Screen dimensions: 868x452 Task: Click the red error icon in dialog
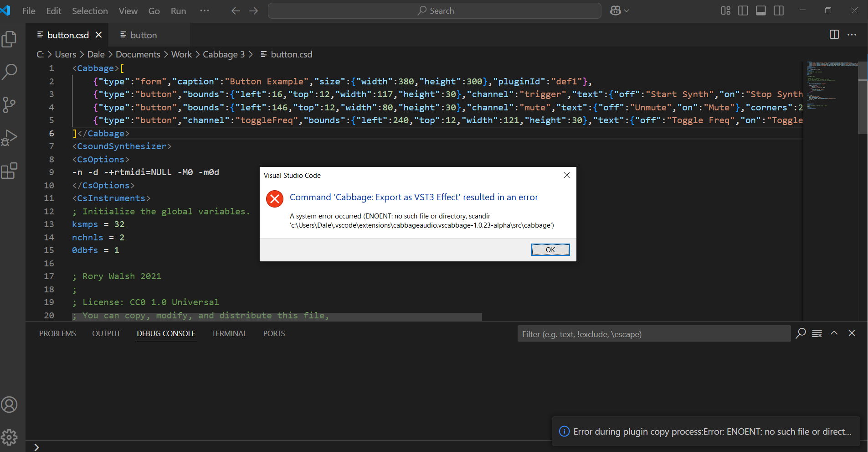[x=275, y=199]
